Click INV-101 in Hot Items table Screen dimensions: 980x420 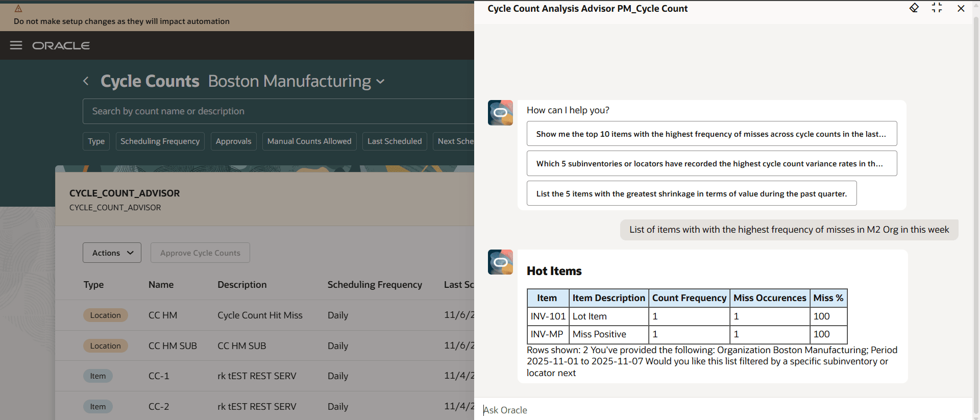click(x=548, y=316)
